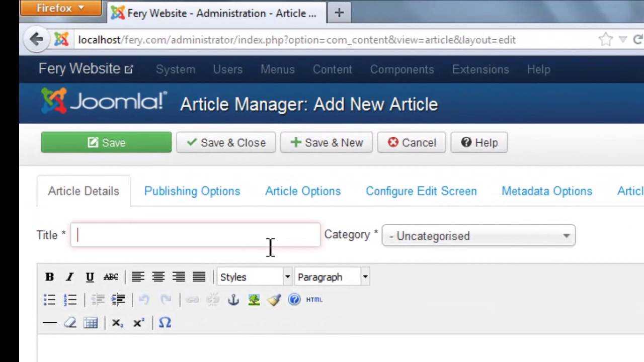Screen dimensions: 644x362
Task: Open the System menu
Action: coord(176,69)
